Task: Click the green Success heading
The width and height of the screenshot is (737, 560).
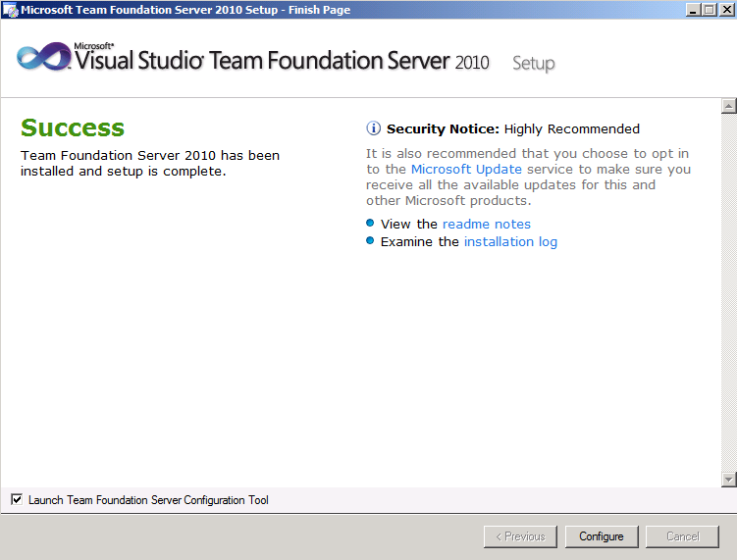Action: (x=73, y=128)
